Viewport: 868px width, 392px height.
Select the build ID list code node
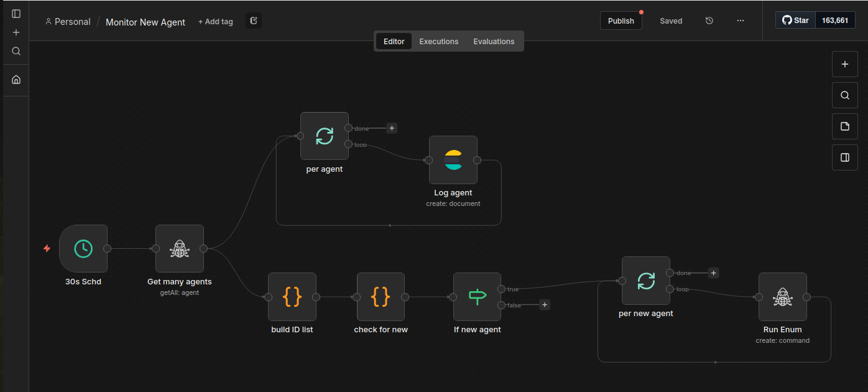click(292, 297)
